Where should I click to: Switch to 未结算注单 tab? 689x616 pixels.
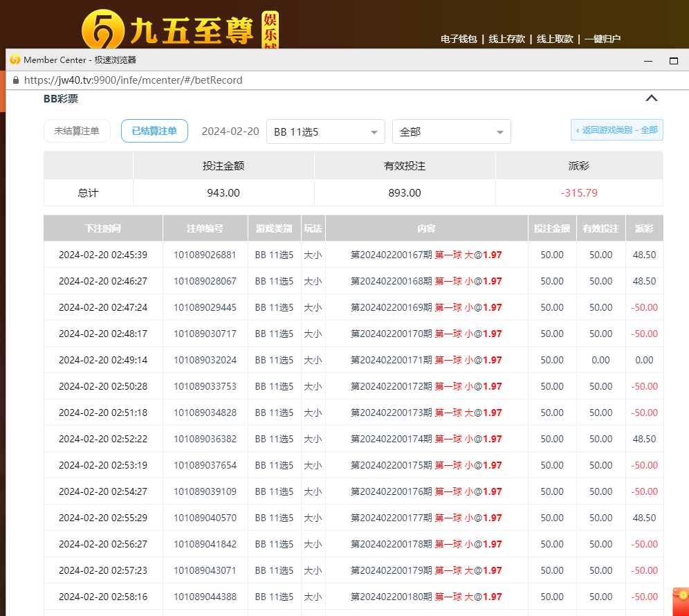click(x=77, y=131)
